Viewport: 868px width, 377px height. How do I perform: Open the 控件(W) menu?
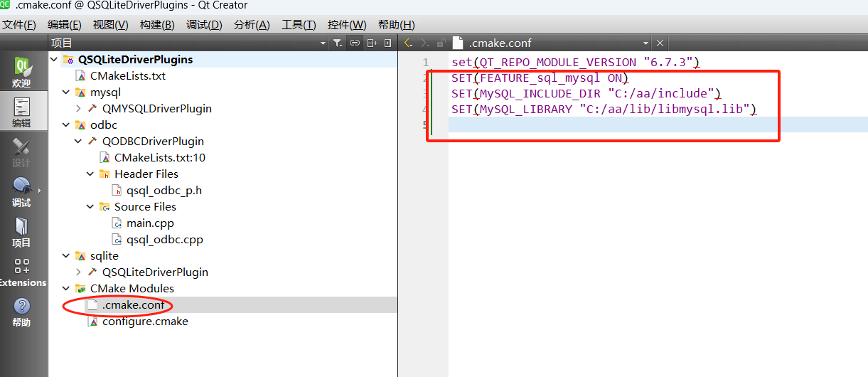(x=347, y=25)
